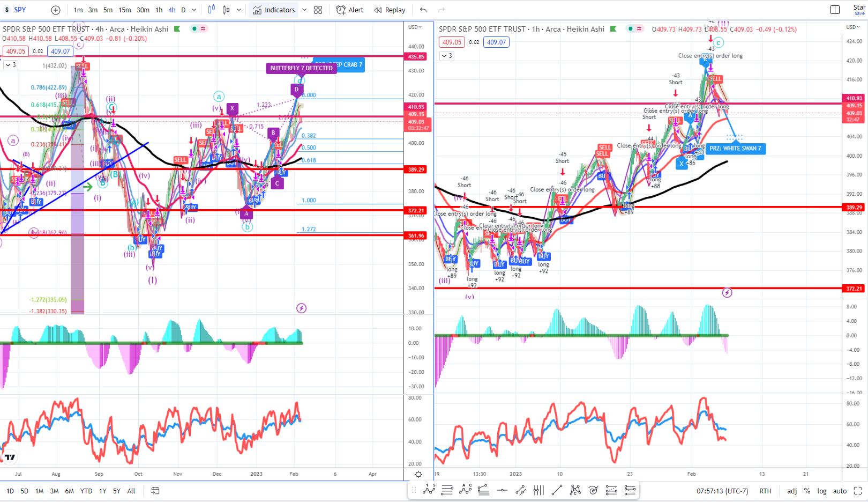This screenshot has height=502, width=868.
Task: Select the 4h timeframe
Action: [x=172, y=10]
